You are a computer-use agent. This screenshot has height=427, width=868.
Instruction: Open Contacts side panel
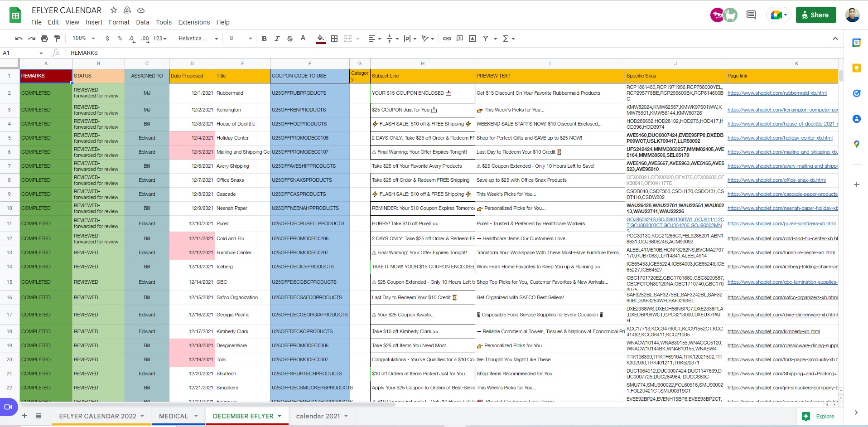point(856,119)
